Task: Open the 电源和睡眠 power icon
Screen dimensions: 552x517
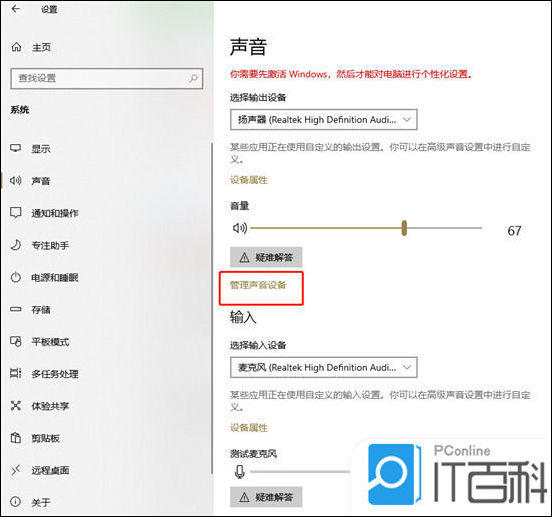Action: [x=16, y=277]
